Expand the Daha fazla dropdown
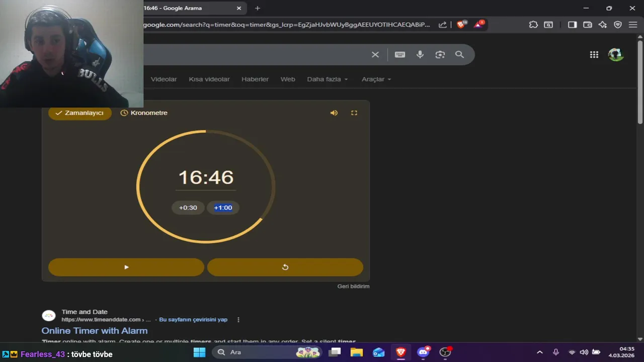Viewport: 644px width, 362px height. [x=328, y=79]
